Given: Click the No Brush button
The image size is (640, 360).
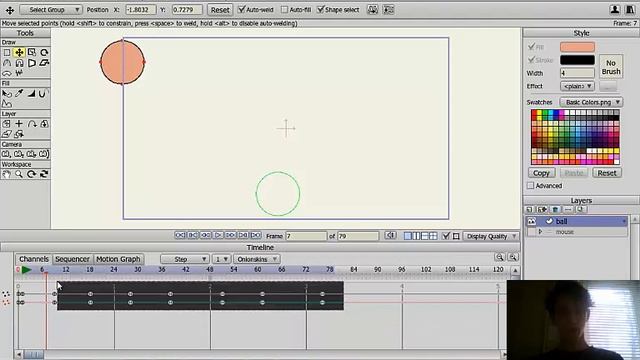Looking at the screenshot, I should 611,67.
